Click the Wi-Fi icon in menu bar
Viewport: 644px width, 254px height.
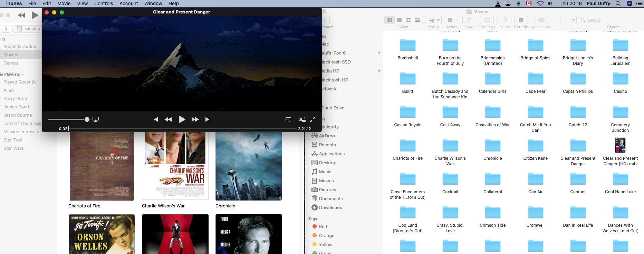tap(540, 3)
